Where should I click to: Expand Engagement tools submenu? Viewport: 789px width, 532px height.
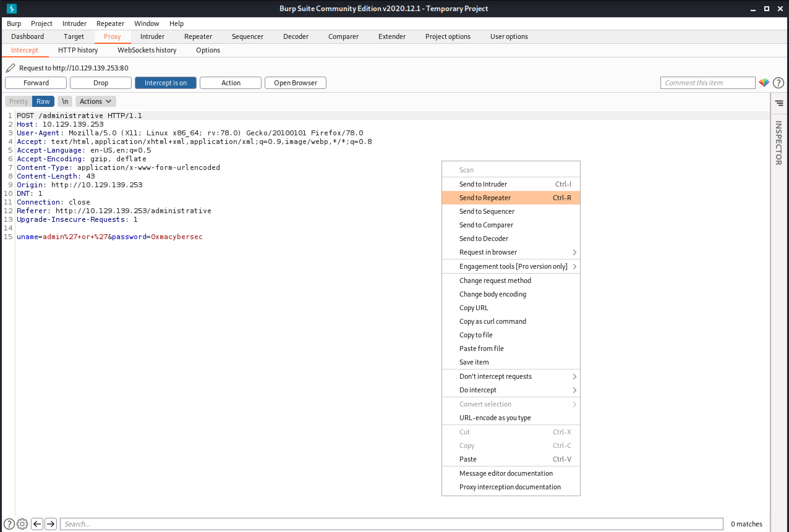click(x=511, y=266)
